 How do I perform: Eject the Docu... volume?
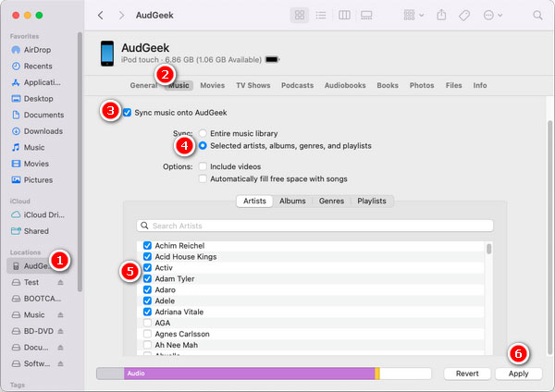pos(60,348)
